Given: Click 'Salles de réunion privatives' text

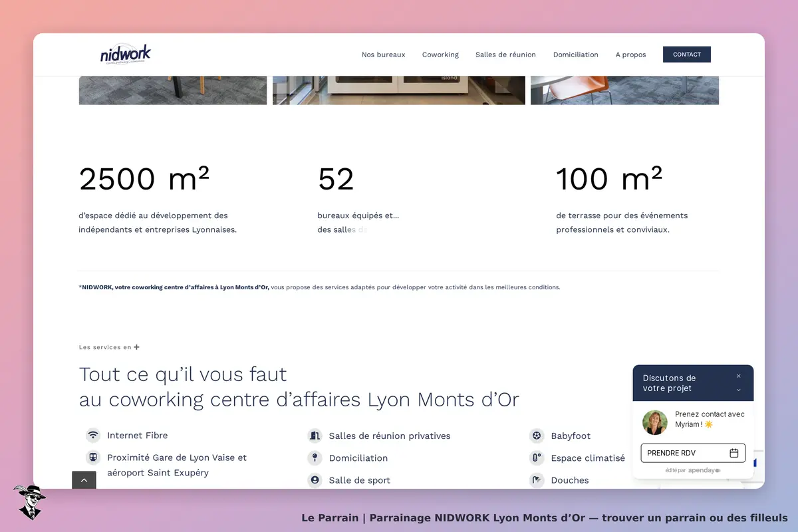Looking at the screenshot, I should click(390, 436).
